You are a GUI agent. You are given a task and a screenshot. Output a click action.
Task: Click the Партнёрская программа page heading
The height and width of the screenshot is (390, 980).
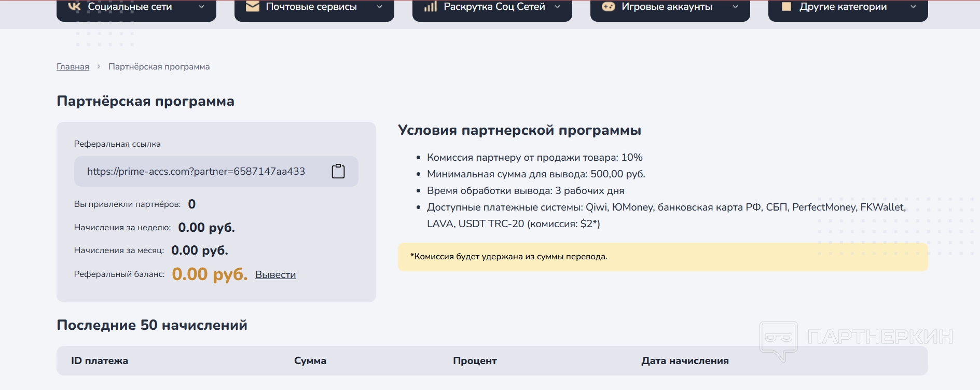point(145,101)
